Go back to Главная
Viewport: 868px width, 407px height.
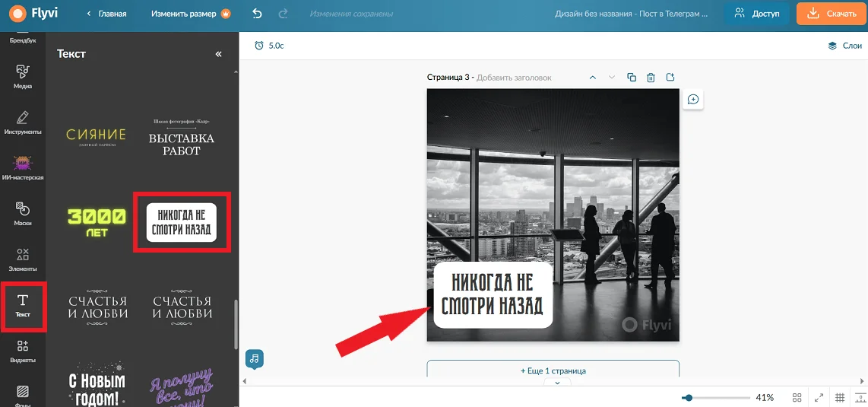107,14
